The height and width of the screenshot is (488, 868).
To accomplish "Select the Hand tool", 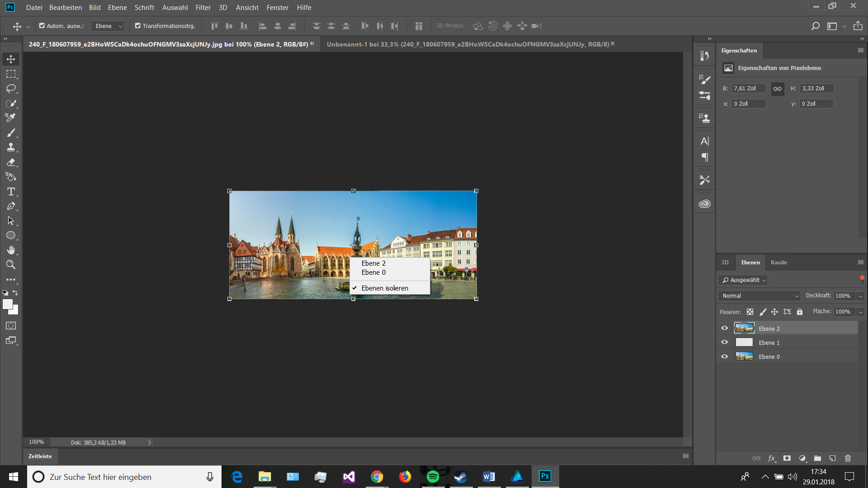I will click(x=11, y=250).
